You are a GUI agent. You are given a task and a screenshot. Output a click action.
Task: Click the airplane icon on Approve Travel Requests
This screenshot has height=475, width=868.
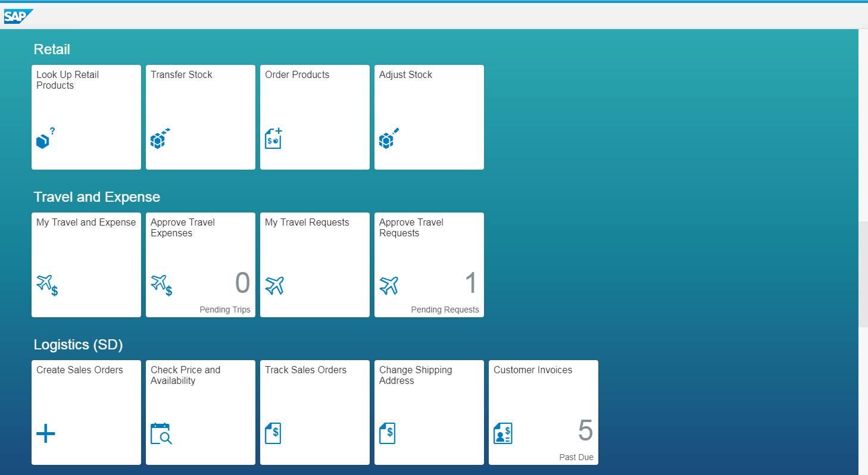tap(389, 285)
